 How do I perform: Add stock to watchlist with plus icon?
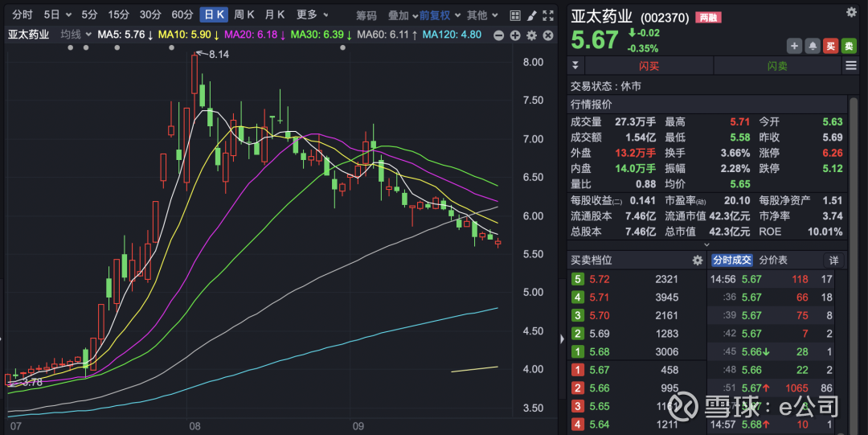click(x=794, y=46)
